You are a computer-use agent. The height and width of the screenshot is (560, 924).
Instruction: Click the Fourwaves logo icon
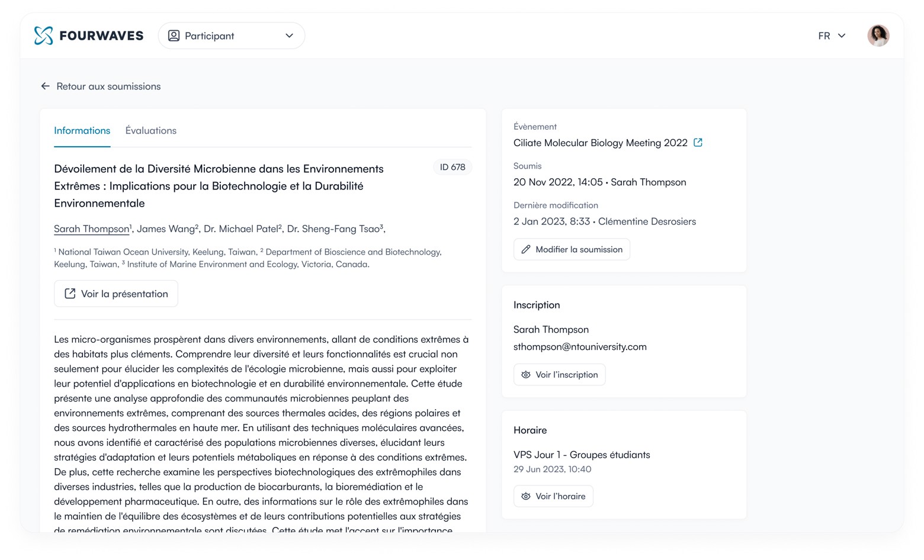(43, 36)
